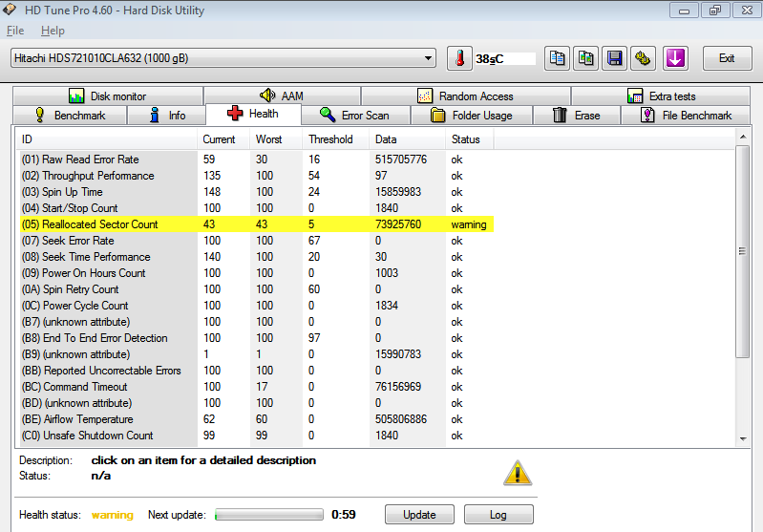
Task: Select the (BD) unknown attribute row
Action: point(257,403)
